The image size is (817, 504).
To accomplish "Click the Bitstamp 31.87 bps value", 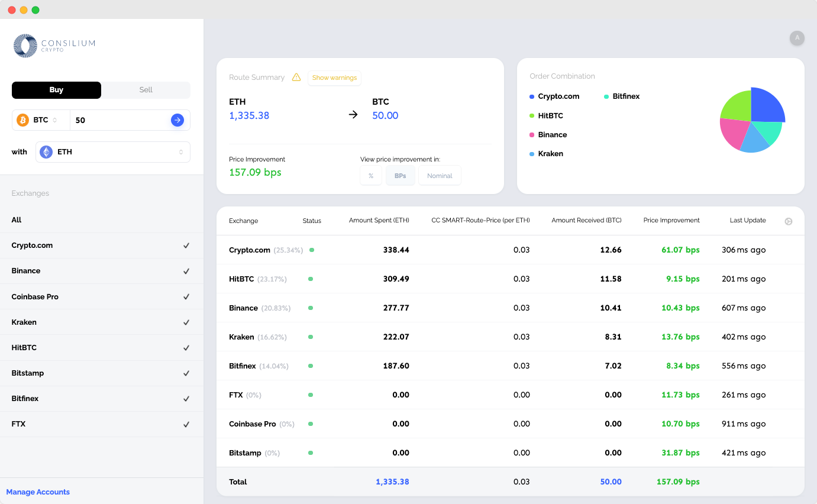I will (x=680, y=453).
